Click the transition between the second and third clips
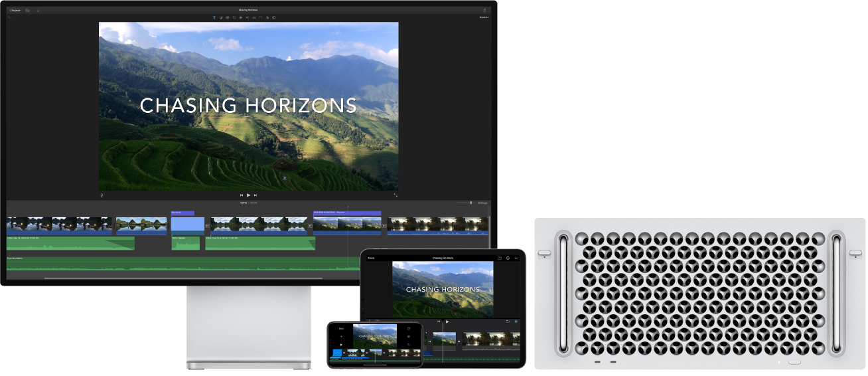The image size is (868, 376). click(169, 226)
